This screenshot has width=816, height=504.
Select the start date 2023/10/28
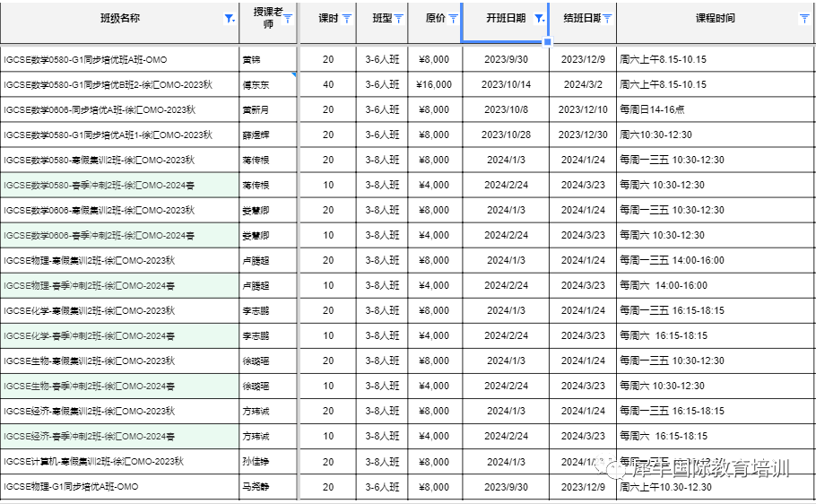506,135
